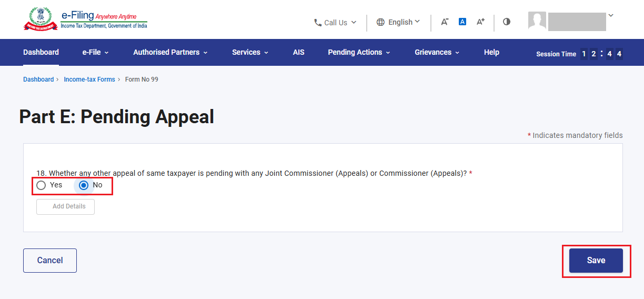Go to the Help menu item

pyautogui.click(x=491, y=52)
